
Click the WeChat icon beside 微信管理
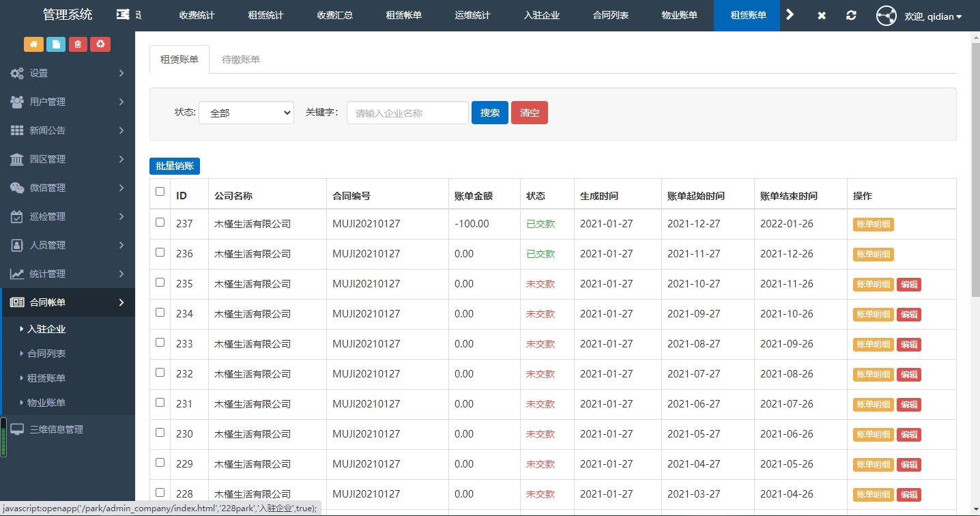pyautogui.click(x=17, y=188)
